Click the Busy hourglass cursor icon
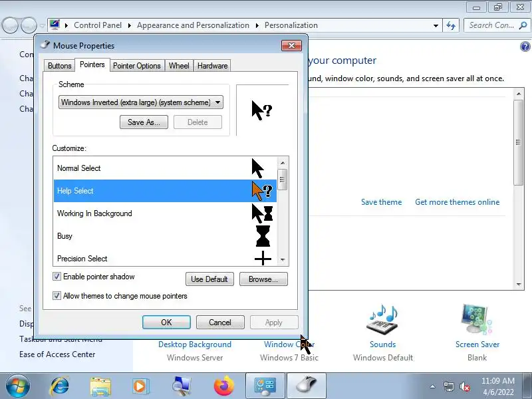 [x=263, y=236]
